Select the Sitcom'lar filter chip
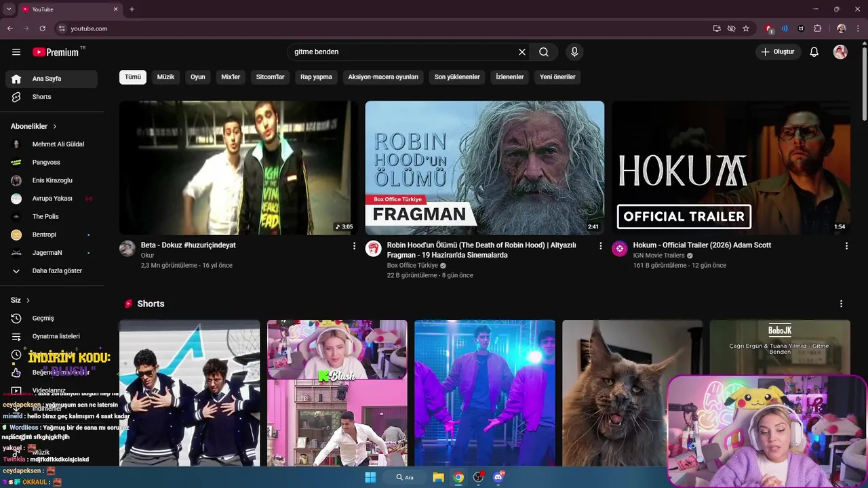 [x=270, y=77]
